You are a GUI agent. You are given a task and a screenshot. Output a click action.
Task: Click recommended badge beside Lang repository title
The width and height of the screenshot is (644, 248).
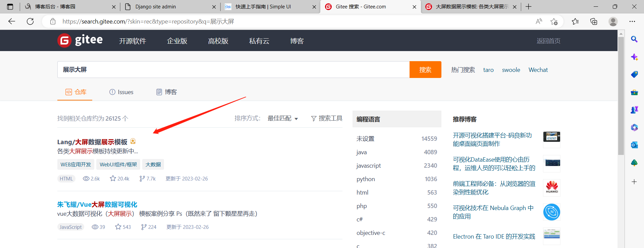pos(133,141)
